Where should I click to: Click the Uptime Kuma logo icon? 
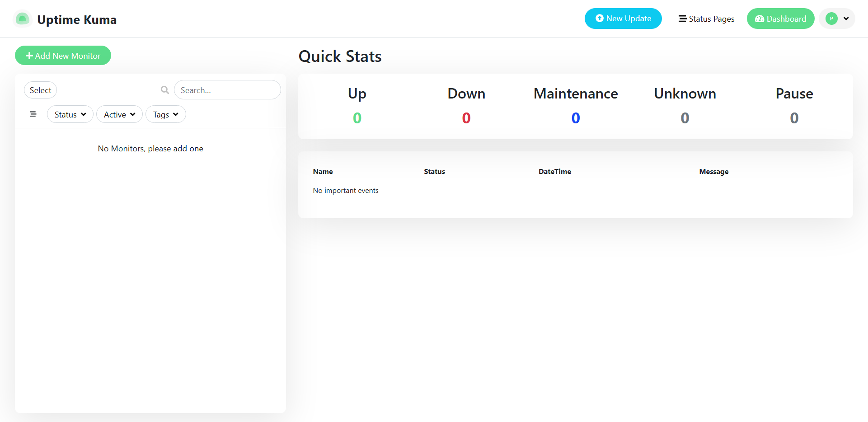pos(23,19)
